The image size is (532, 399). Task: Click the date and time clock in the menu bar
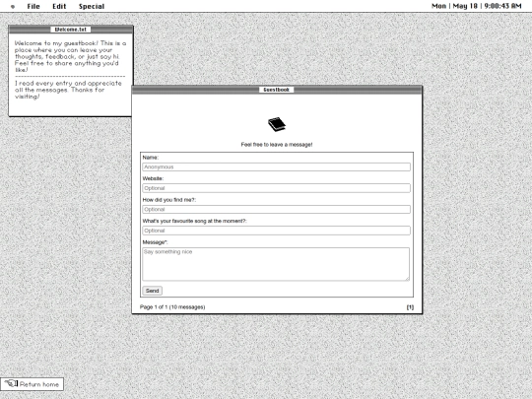click(477, 6)
